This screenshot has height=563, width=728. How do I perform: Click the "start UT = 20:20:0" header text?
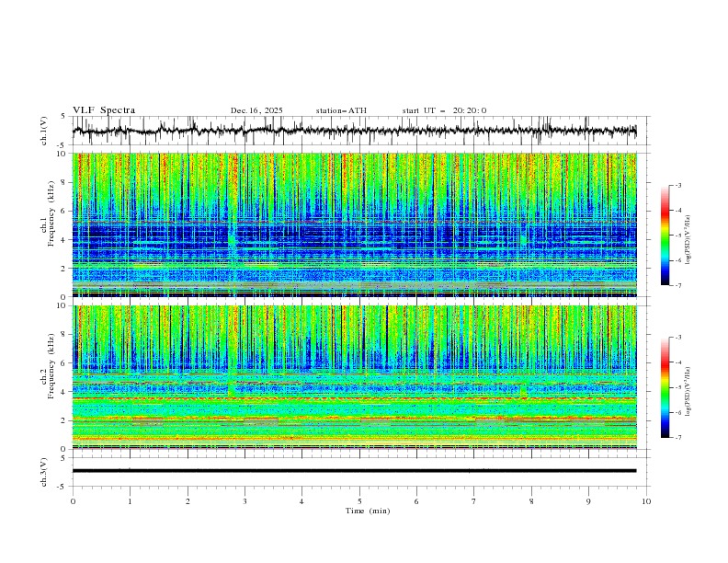(444, 110)
